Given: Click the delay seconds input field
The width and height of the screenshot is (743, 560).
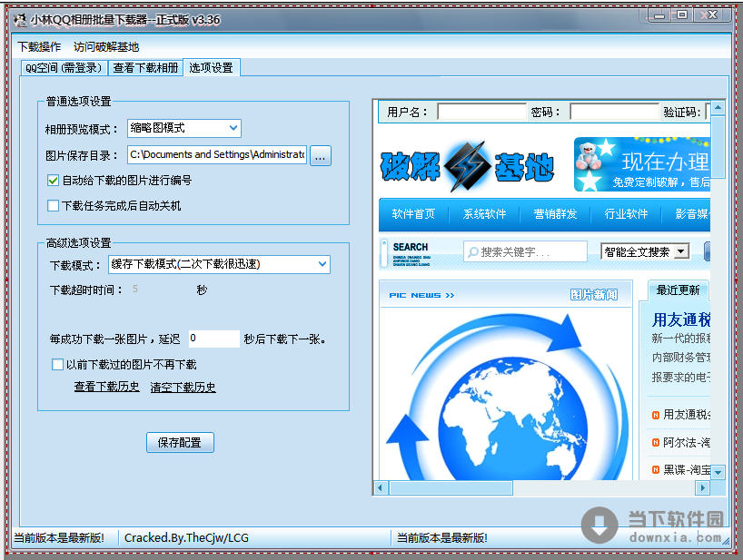Looking at the screenshot, I should 213,339.
